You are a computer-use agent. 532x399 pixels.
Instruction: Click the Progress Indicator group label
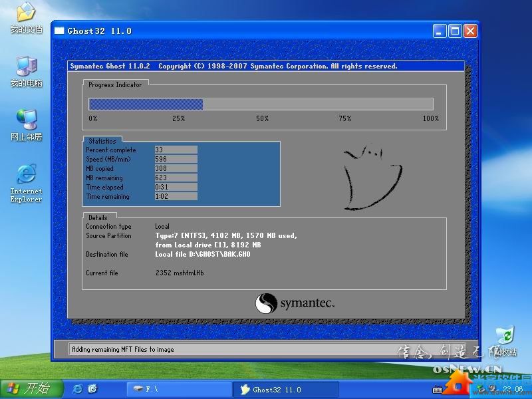115,85
